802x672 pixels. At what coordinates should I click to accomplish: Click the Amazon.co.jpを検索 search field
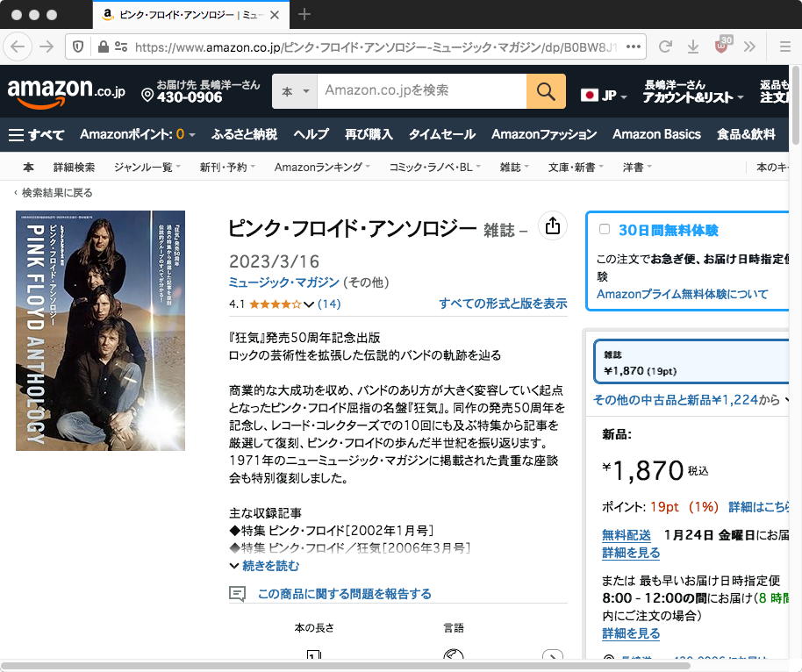[x=422, y=91]
